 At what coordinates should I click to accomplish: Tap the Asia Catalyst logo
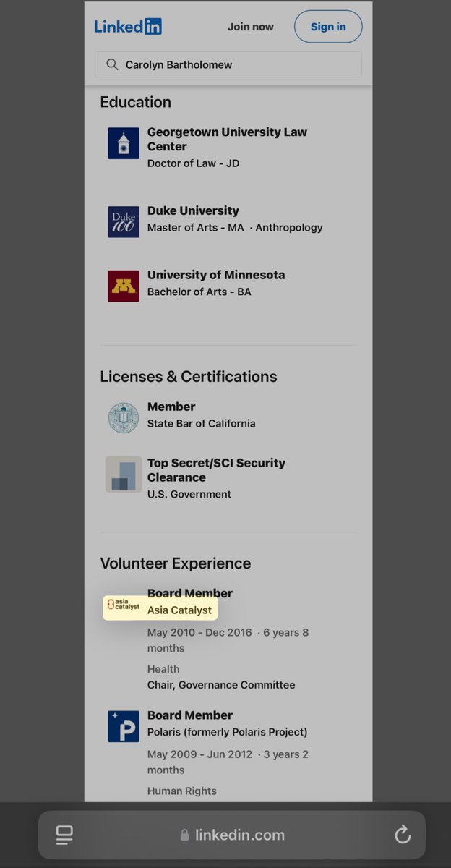124,604
